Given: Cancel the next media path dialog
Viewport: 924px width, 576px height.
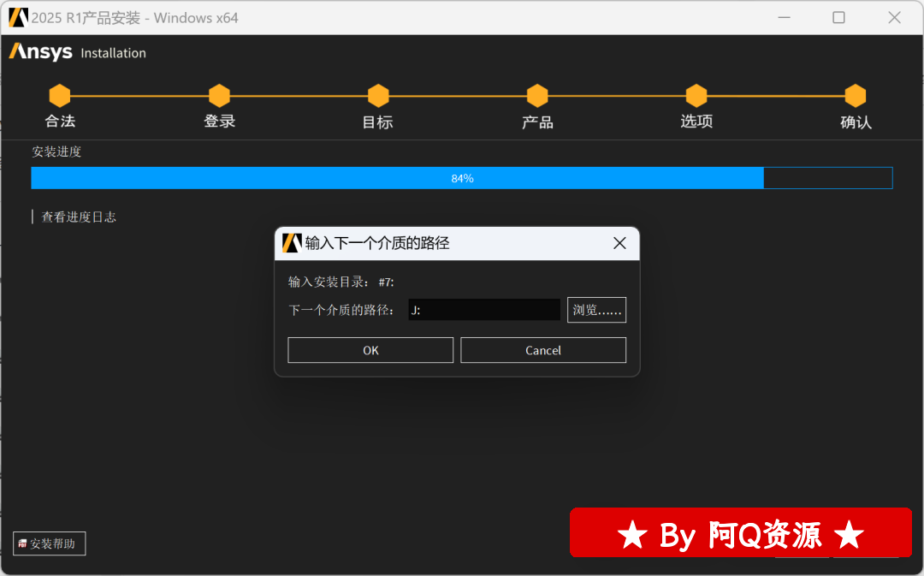Looking at the screenshot, I should click(542, 350).
